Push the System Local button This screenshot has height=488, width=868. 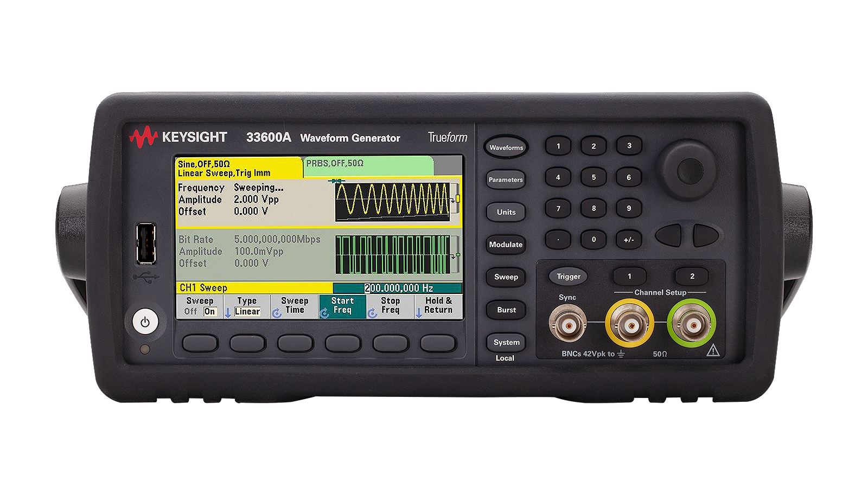point(506,342)
